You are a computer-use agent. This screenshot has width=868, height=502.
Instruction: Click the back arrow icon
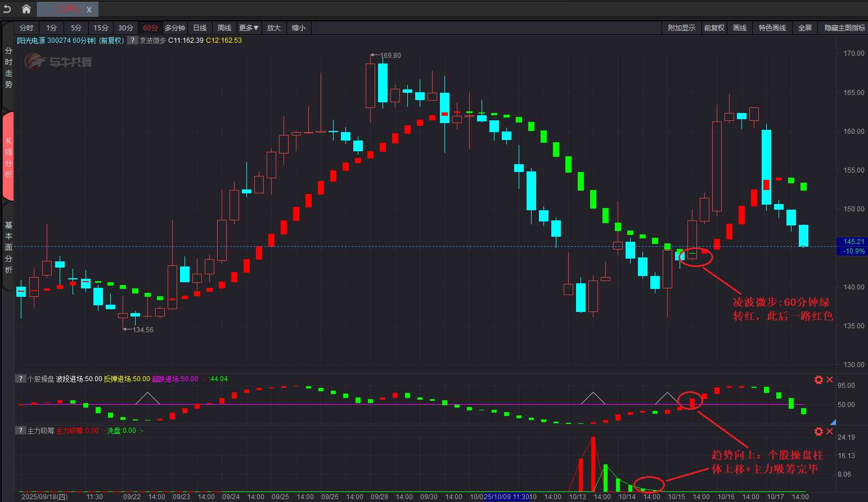click(x=7, y=9)
